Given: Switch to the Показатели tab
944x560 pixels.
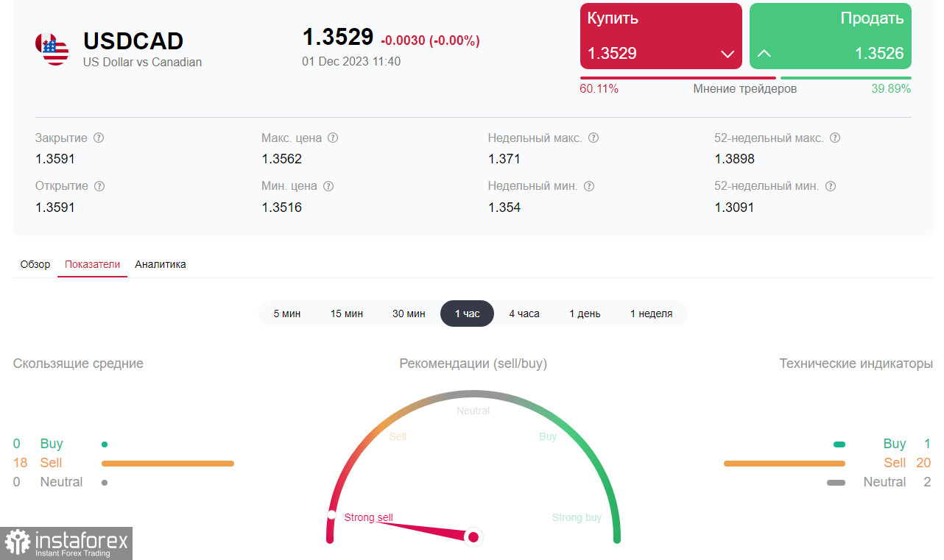Looking at the screenshot, I should point(93,264).
